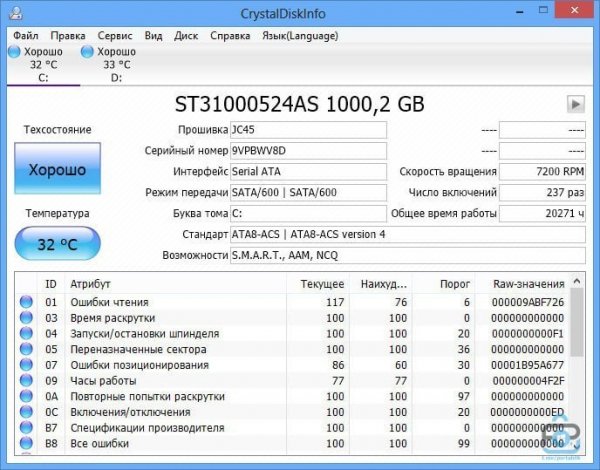
Task: Click the attribute list scrollbar thumb
Action: point(577,322)
